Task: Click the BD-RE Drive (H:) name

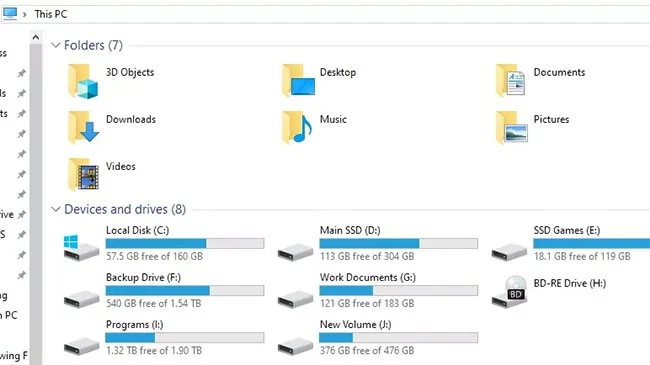Action: [x=570, y=283]
